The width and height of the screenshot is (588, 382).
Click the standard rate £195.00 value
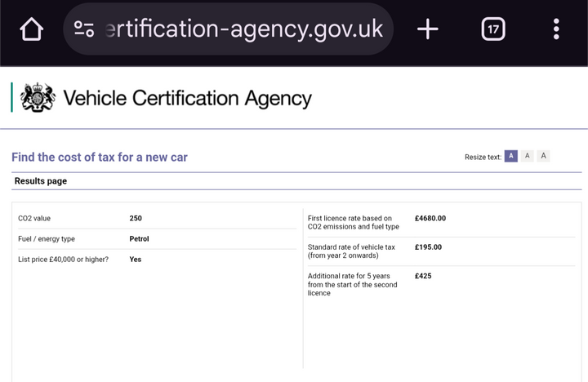(428, 247)
